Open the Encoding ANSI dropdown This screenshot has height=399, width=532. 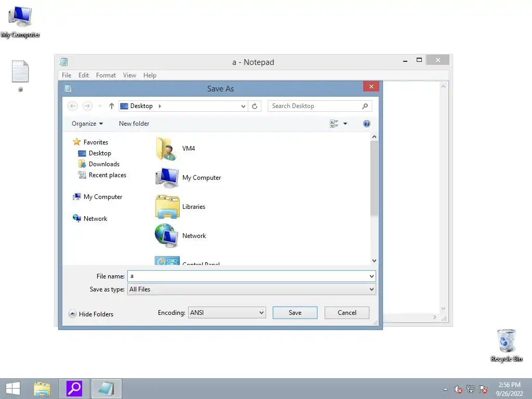pos(227,312)
